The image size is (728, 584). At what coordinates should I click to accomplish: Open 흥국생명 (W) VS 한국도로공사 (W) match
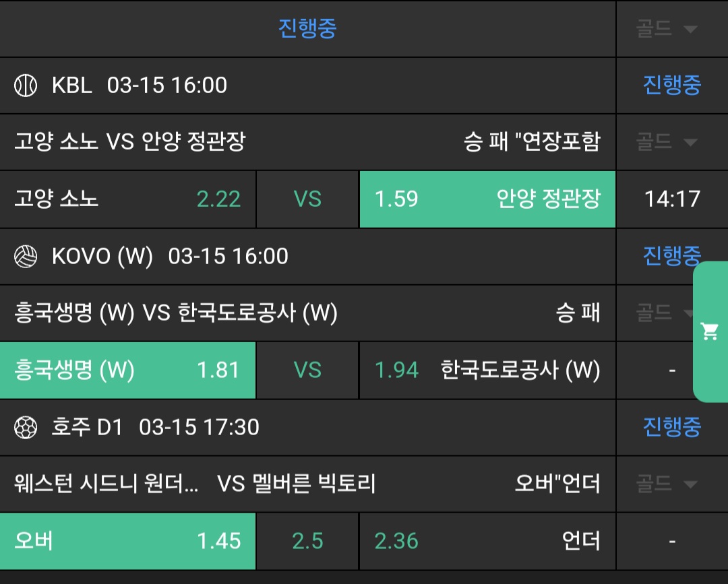175,313
